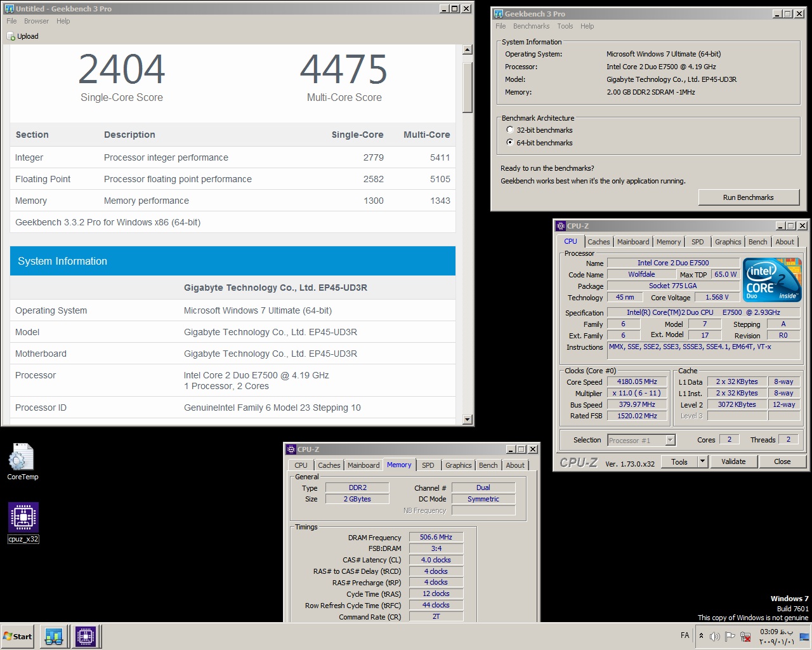The image size is (812, 650).
Task: Switch to CPU tab in Memory window
Action: coord(301,465)
